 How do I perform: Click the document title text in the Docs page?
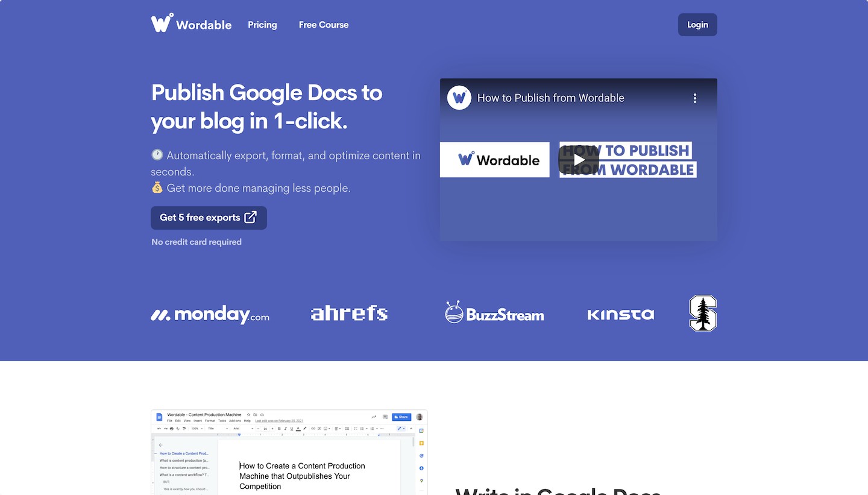click(302, 476)
